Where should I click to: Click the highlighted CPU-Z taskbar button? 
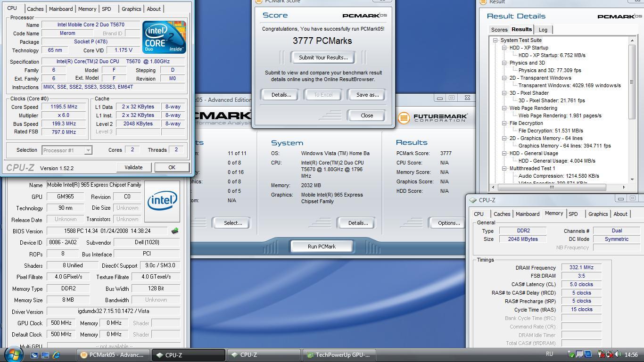pyautogui.click(x=189, y=355)
